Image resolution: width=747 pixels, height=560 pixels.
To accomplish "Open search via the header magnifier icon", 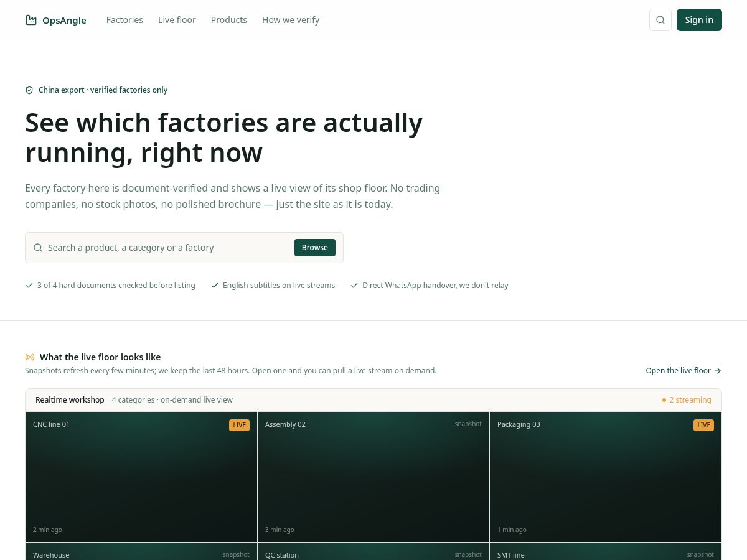I will pos(660,20).
